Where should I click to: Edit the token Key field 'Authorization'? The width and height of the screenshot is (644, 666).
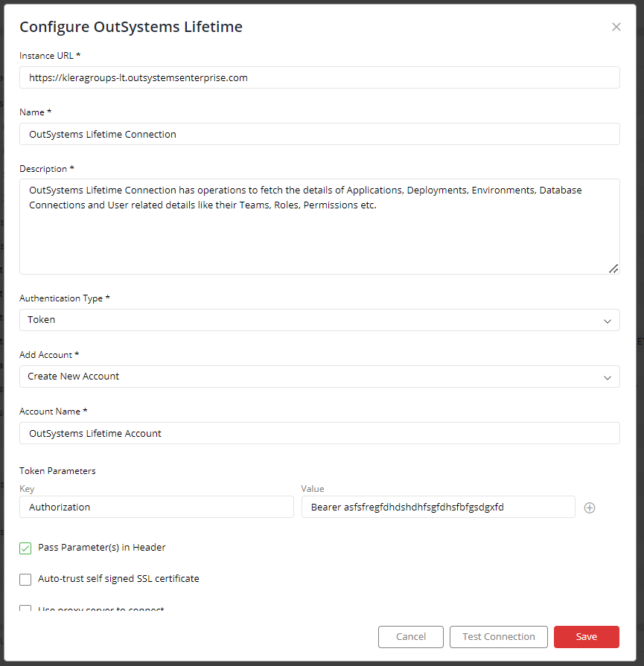156,507
